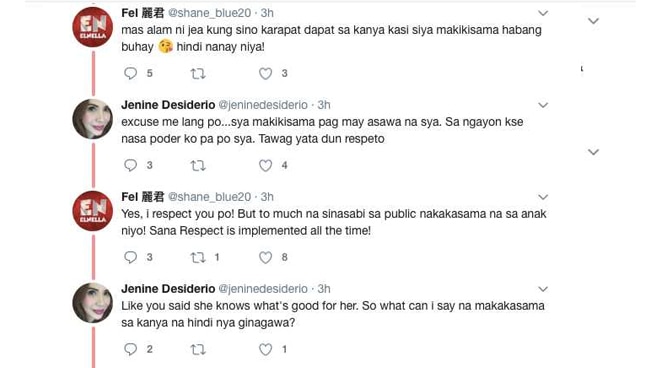
Task: Open options chevron on Jenine's respeto tweet
Action: (543, 105)
